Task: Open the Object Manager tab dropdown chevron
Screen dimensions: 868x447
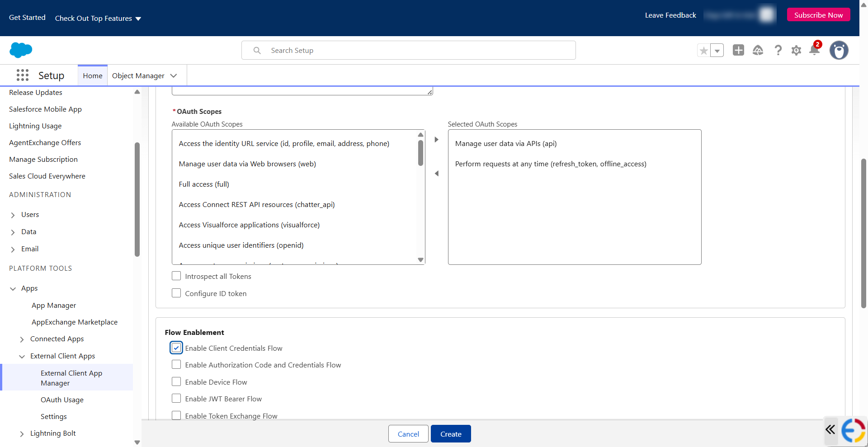Action: 174,76
